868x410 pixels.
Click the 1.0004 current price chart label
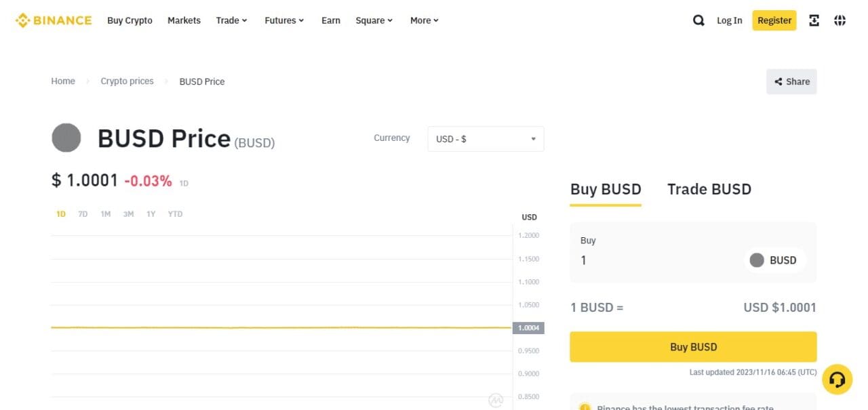click(x=528, y=328)
